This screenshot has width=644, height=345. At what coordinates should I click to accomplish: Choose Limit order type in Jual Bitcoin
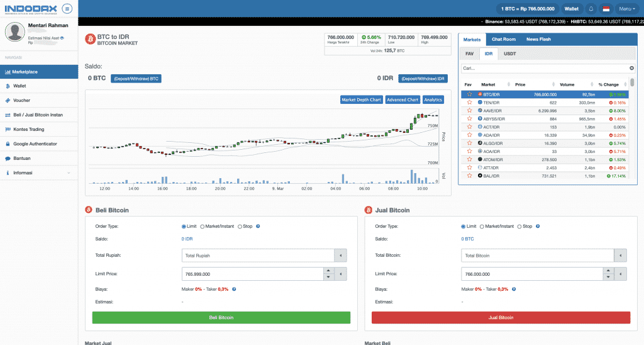point(463,226)
